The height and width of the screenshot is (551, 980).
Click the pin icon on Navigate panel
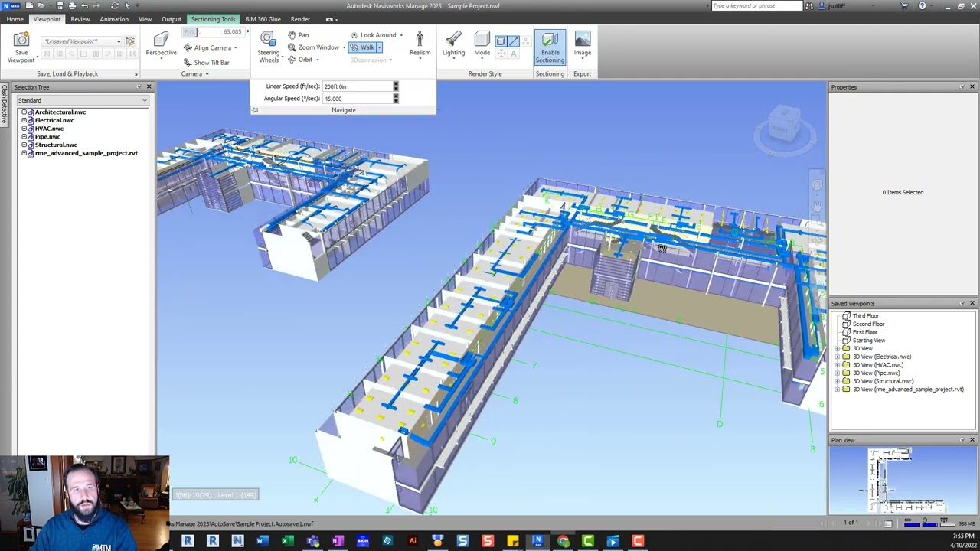tap(255, 110)
